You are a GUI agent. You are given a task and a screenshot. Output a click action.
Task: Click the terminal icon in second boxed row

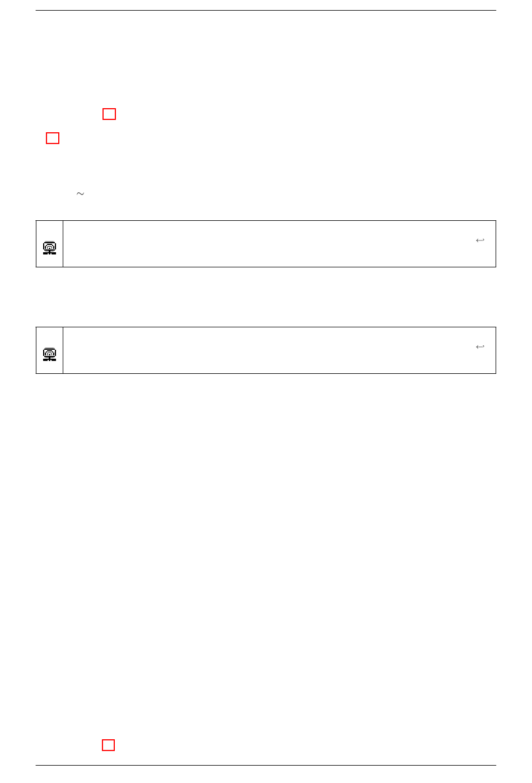click(x=49, y=354)
